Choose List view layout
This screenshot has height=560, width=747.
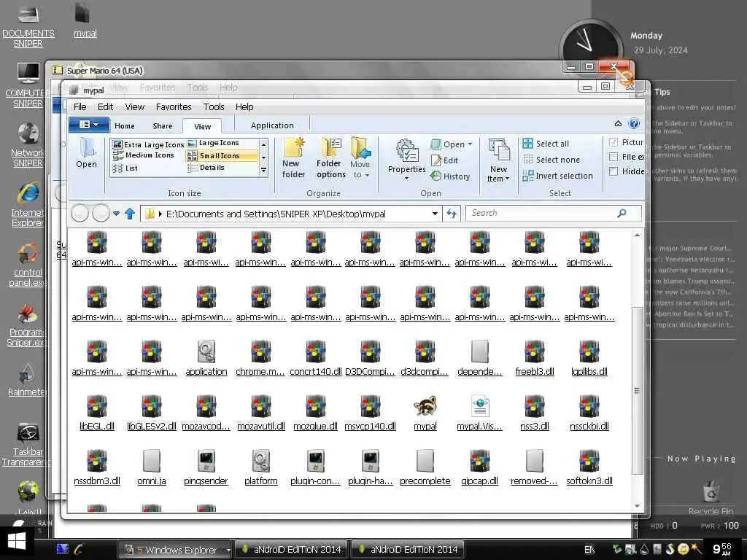tap(125, 168)
